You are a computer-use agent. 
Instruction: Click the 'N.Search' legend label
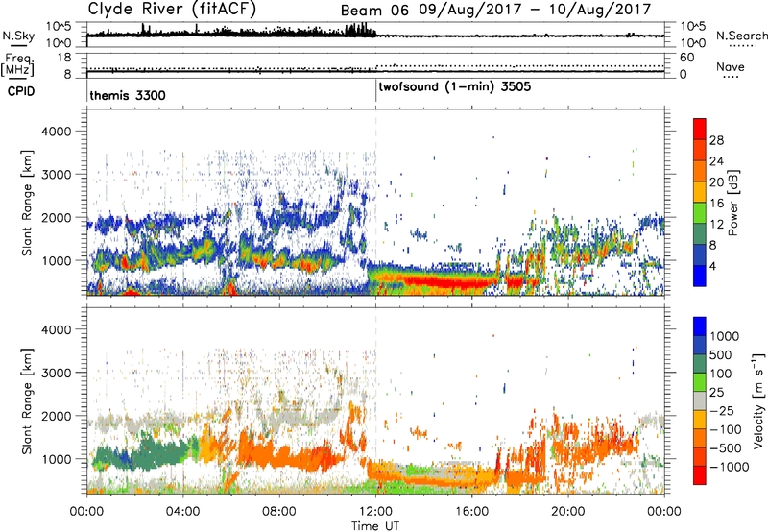[741, 36]
